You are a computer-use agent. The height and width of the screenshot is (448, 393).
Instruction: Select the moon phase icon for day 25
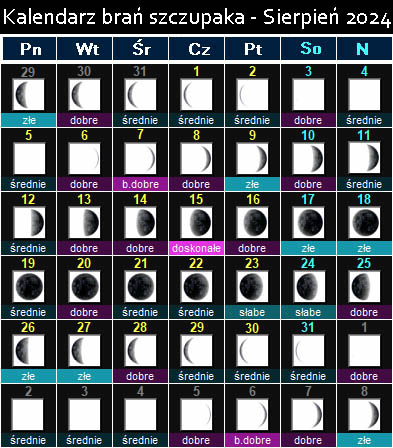click(x=364, y=287)
